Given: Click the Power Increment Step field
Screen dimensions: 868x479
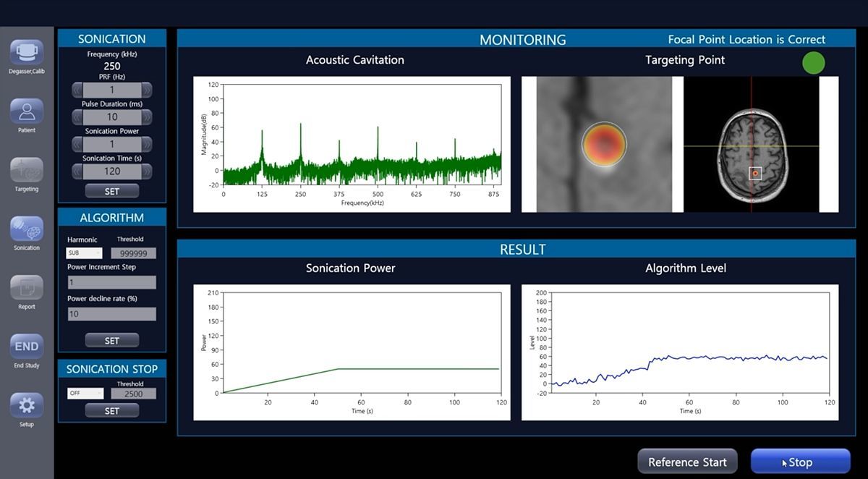Looking at the screenshot, I should (111, 282).
